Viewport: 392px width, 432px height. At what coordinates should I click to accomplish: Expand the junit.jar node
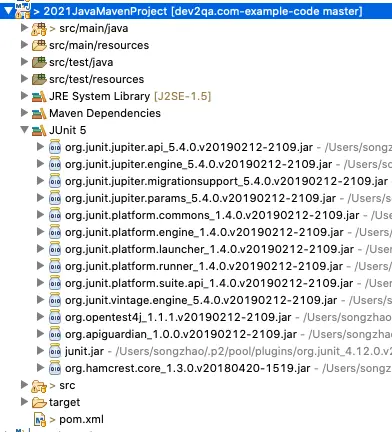click(x=40, y=350)
